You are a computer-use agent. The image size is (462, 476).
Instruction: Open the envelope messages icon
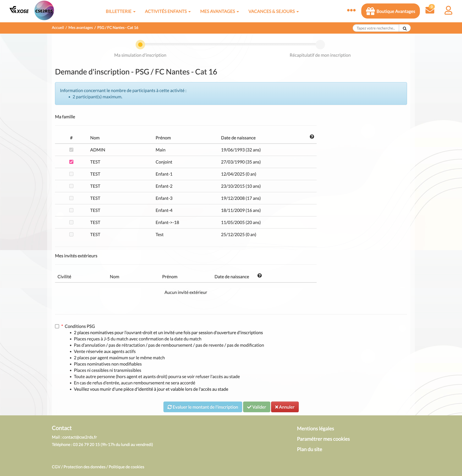[x=429, y=10]
